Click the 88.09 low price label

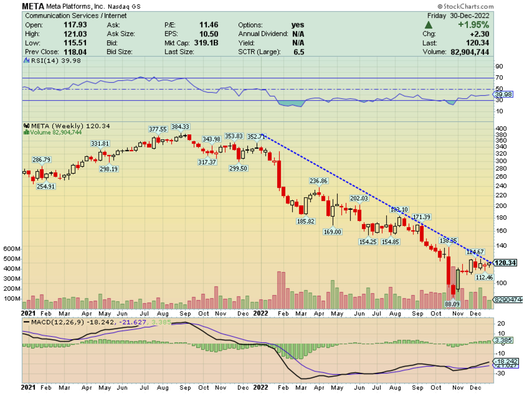(x=452, y=304)
